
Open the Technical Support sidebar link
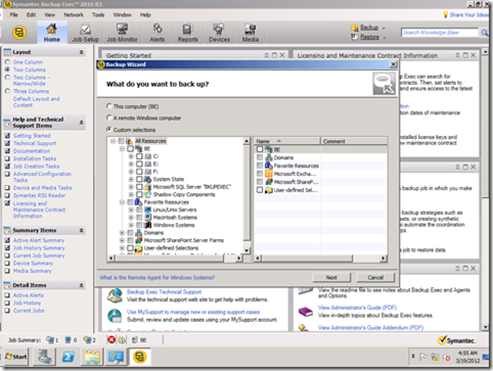[x=35, y=143]
